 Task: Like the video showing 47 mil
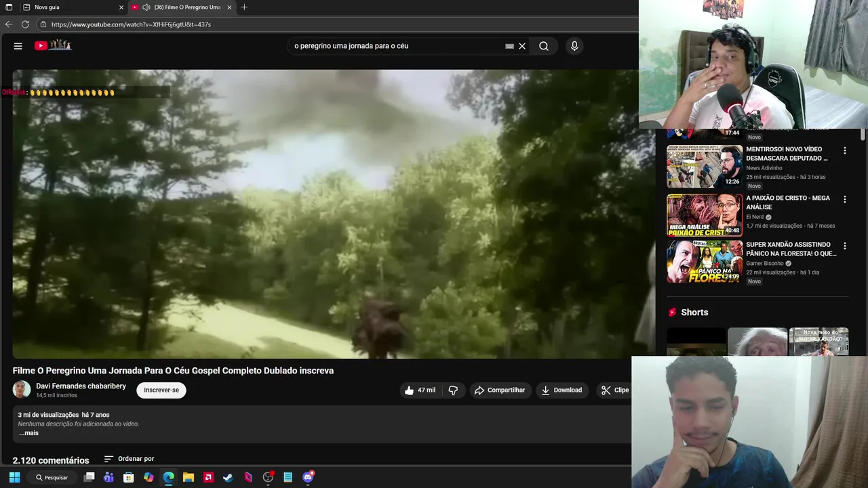pyautogui.click(x=420, y=390)
